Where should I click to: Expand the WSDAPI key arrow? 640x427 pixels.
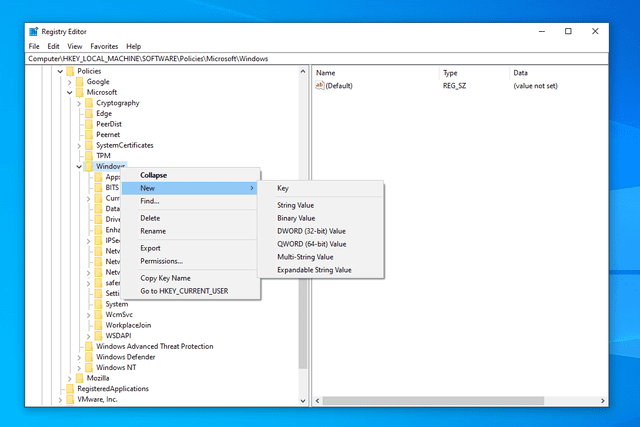(89, 336)
